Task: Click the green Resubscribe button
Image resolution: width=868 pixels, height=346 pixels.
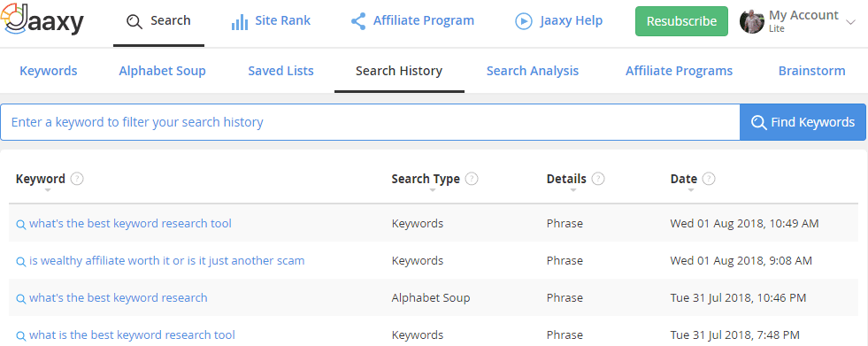Action: 681,21
